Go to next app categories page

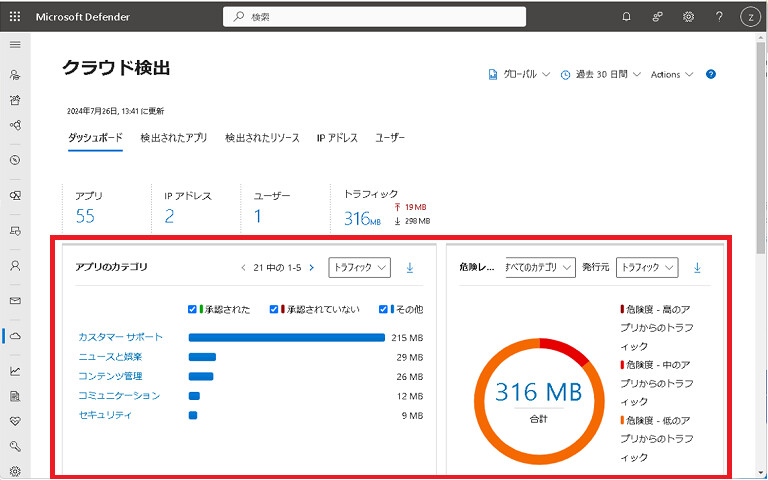coord(312,268)
